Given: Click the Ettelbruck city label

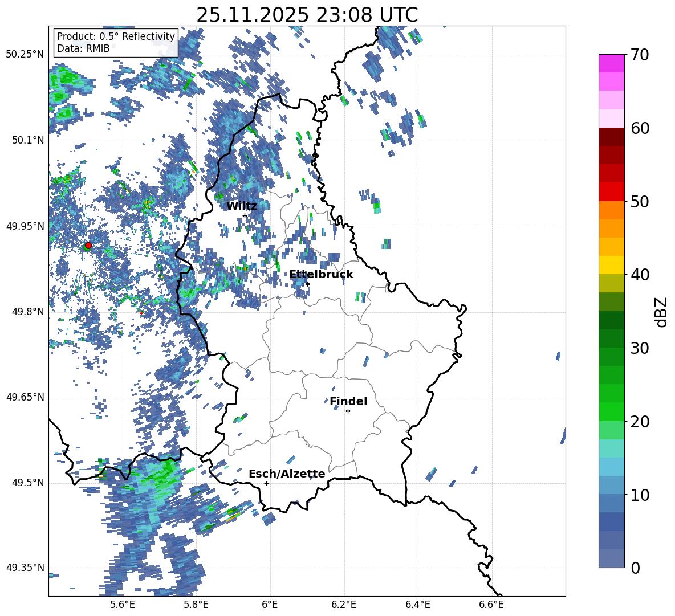Looking at the screenshot, I should 321,275.
